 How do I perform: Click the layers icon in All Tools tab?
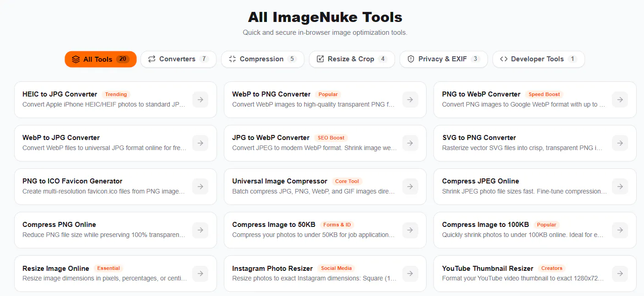[76, 59]
